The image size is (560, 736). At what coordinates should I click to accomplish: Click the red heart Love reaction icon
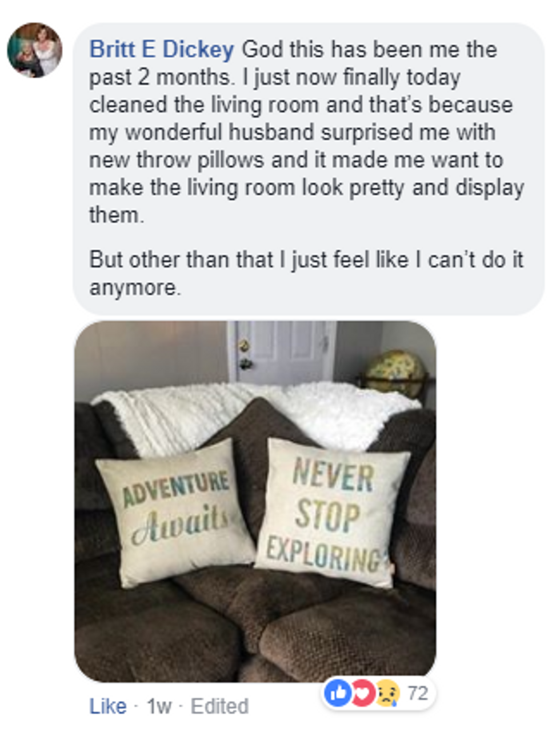(x=362, y=693)
